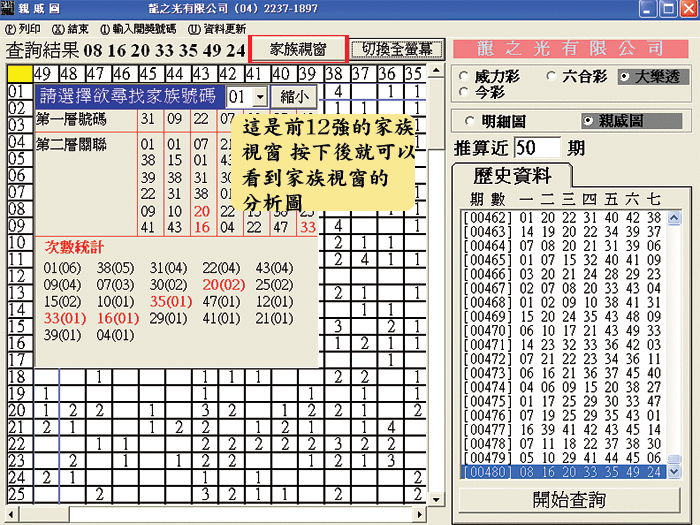
Task: Select history row 00470
Action: pyautogui.click(x=563, y=331)
